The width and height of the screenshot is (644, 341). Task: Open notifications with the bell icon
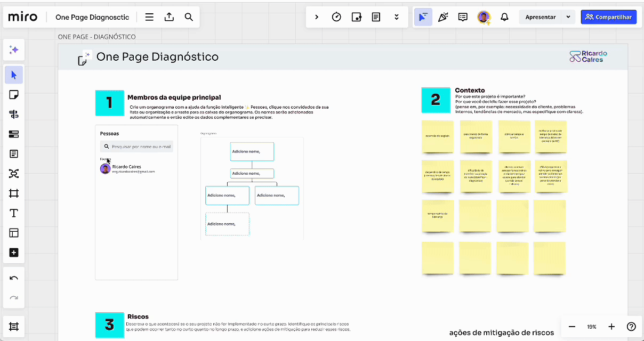tap(504, 17)
